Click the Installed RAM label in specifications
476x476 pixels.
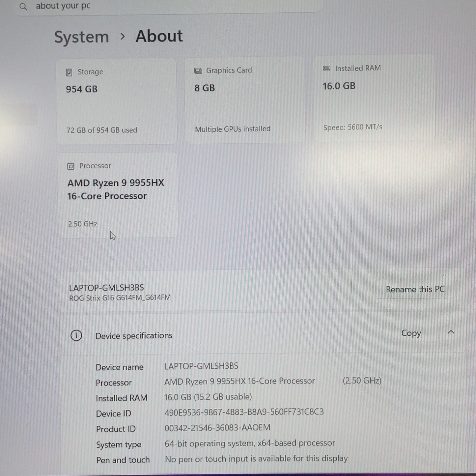pos(122,398)
